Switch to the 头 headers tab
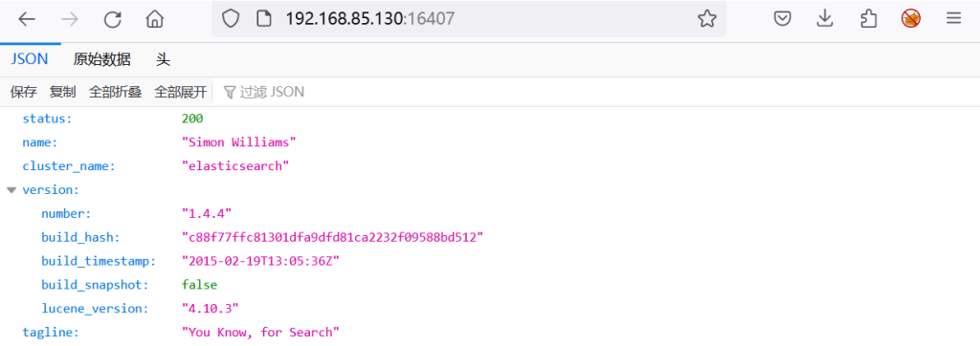 coord(163,60)
